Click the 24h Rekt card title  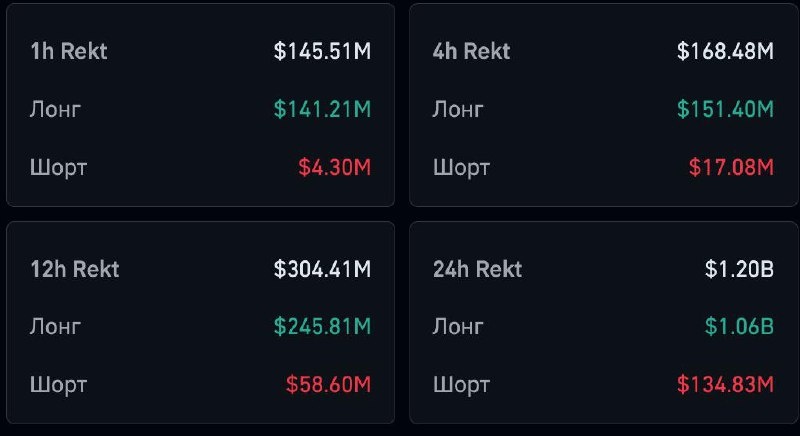pos(477,269)
